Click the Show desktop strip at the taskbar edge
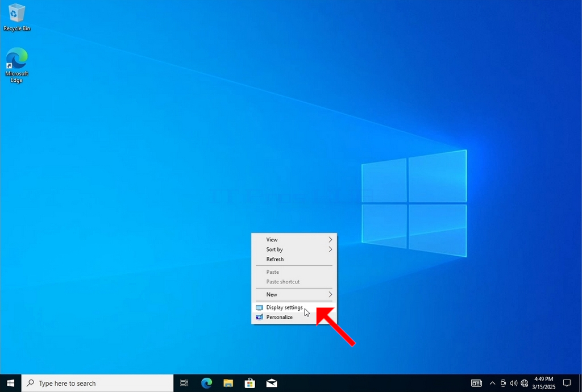Viewport: 582px width, 392px height. (x=580, y=383)
